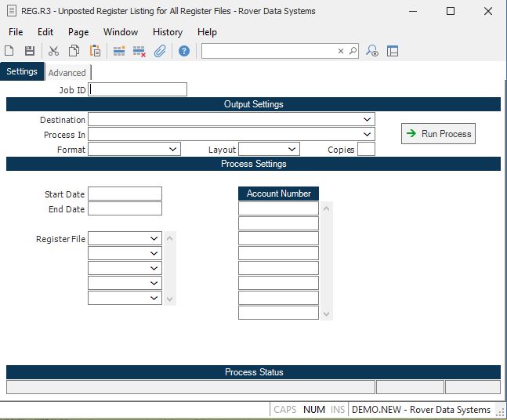
Task: Click the Insert row toolbar icon
Action: coord(119,51)
